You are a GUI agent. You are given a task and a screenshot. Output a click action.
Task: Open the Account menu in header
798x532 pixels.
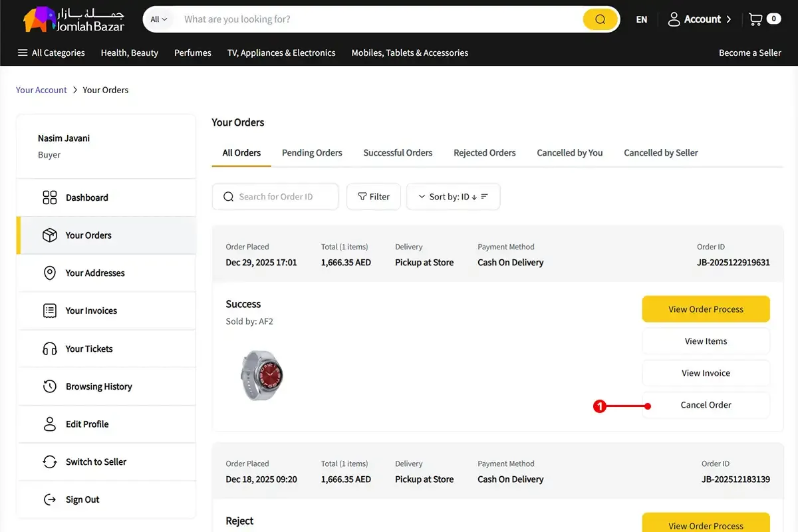[x=699, y=19]
